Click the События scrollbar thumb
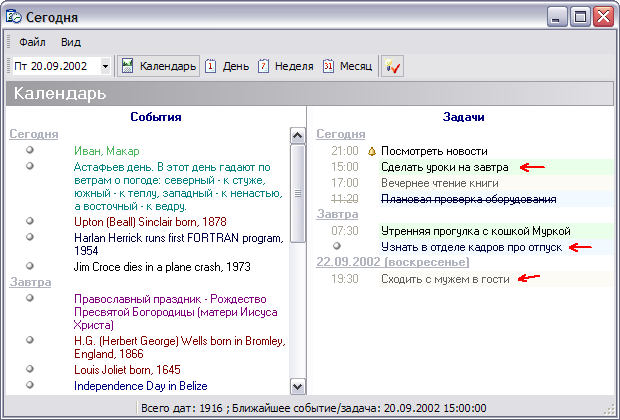The image size is (620, 420). tap(297, 193)
